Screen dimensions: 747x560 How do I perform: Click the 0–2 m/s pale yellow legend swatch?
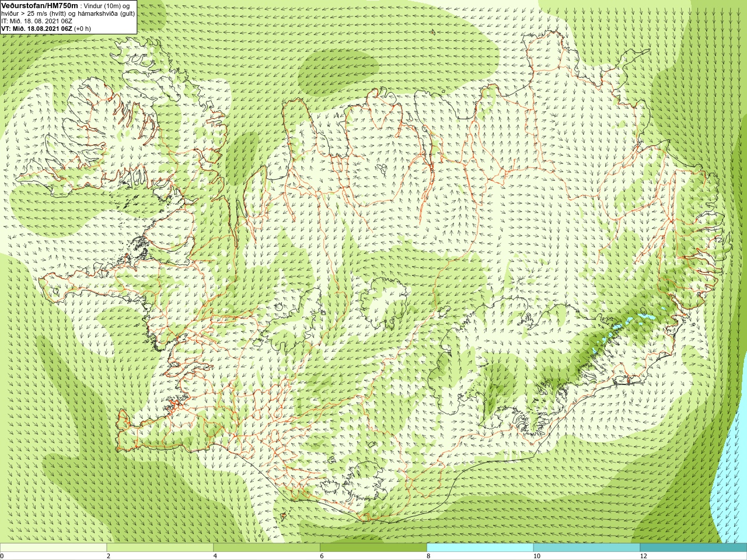pyautogui.click(x=53, y=547)
